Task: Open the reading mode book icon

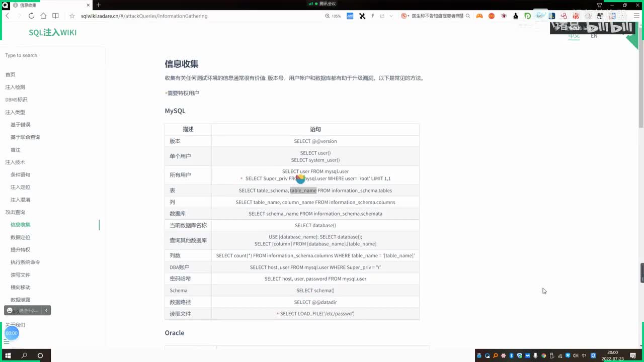Action: 55,16
